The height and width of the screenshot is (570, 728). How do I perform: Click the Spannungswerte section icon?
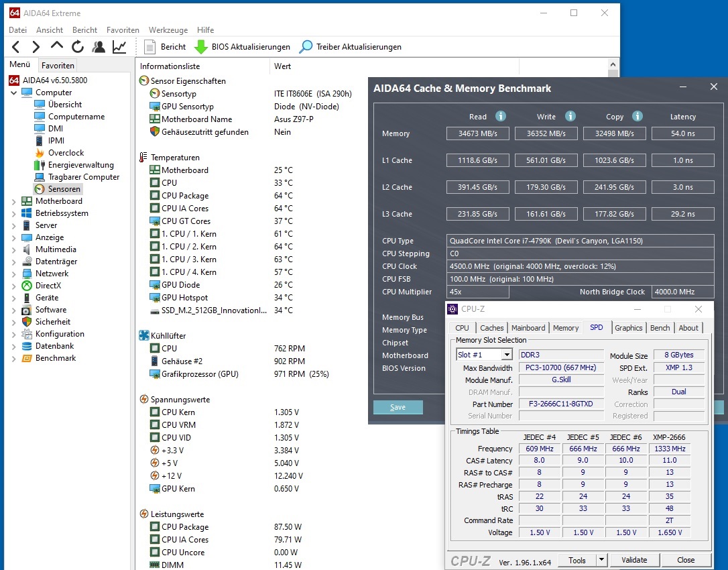click(144, 400)
